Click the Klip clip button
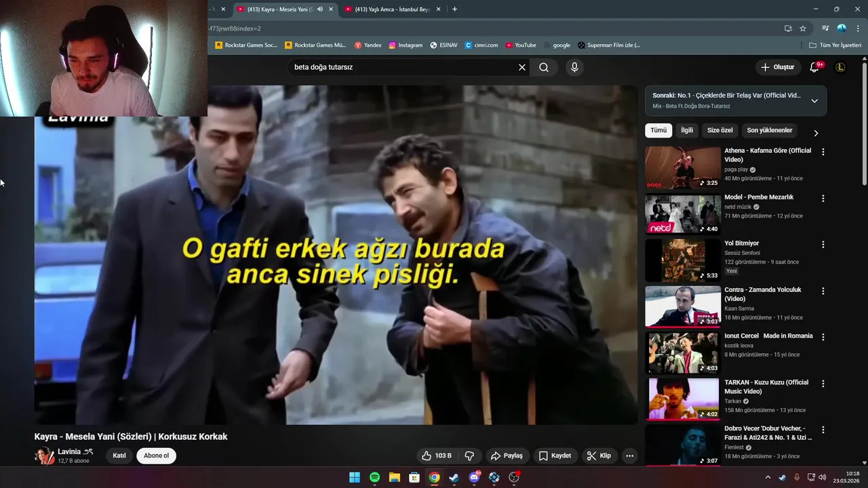 pos(599,455)
